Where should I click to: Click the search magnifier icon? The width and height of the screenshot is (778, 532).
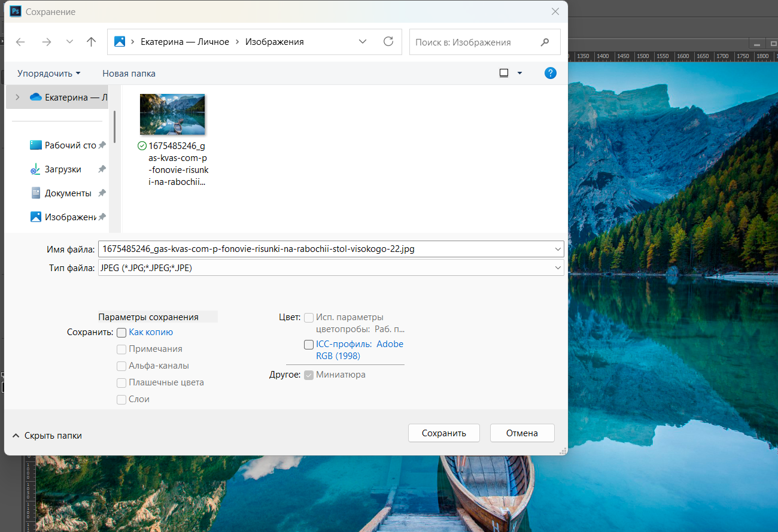pos(545,42)
